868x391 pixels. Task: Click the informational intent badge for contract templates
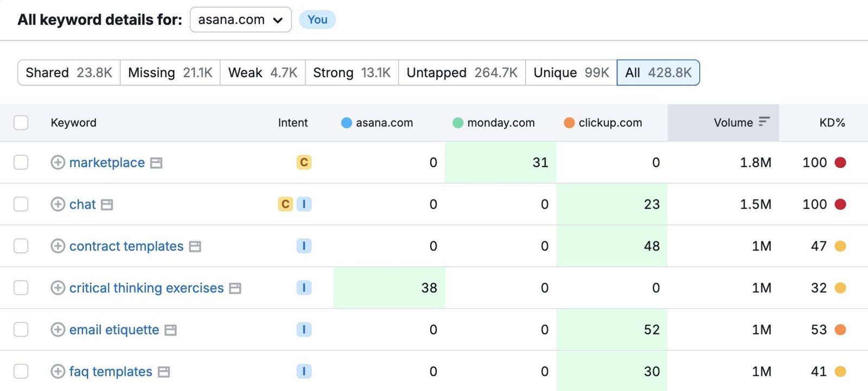point(304,246)
